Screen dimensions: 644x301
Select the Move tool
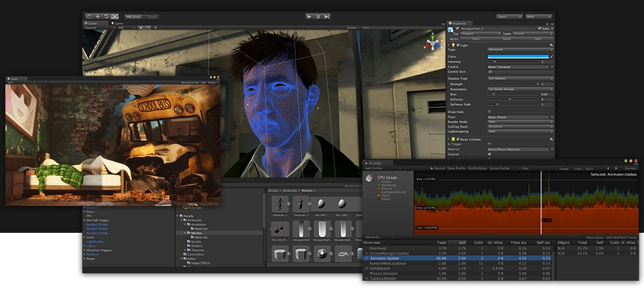pyautogui.click(x=98, y=16)
